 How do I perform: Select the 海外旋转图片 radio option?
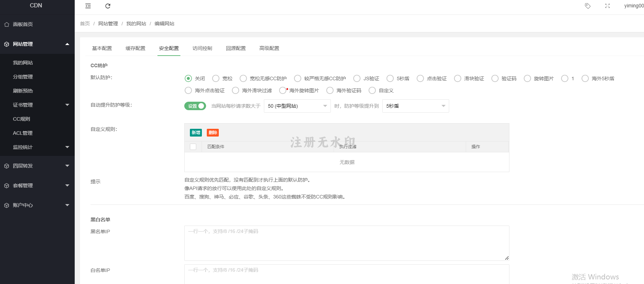[283, 90]
